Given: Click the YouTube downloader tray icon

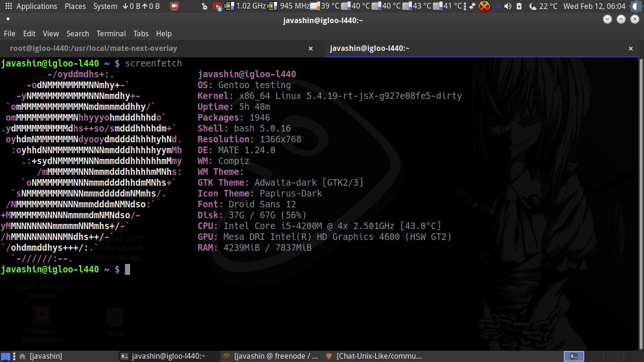Looking at the screenshot, I should (217, 6).
